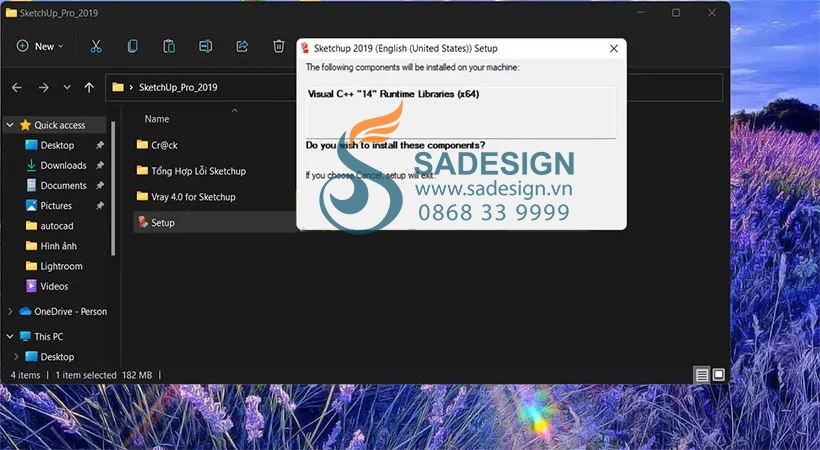Click the Delete trash can icon
Screen dimensions: 820x450
pyautogui.click(x=279, y=47)
